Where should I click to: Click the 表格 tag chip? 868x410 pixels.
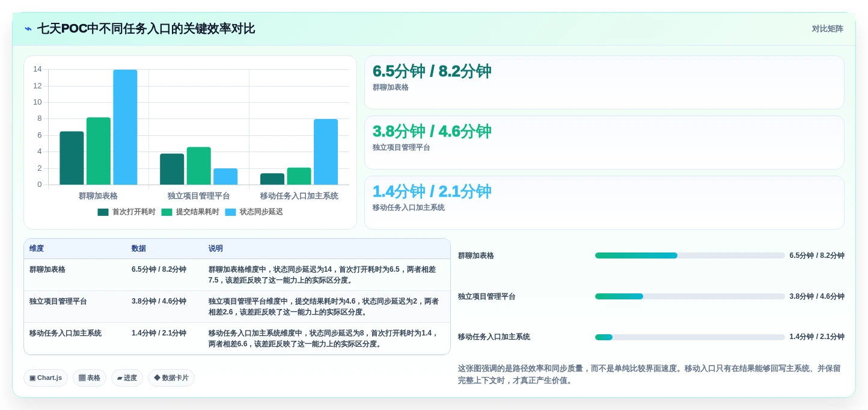point(90,378)
